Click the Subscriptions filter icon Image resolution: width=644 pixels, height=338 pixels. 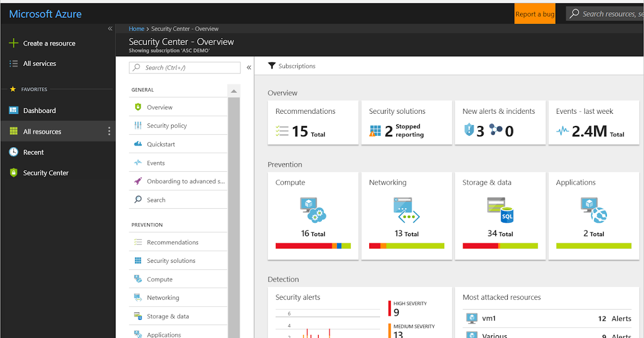pyautogui.click(x=272, y=65)
